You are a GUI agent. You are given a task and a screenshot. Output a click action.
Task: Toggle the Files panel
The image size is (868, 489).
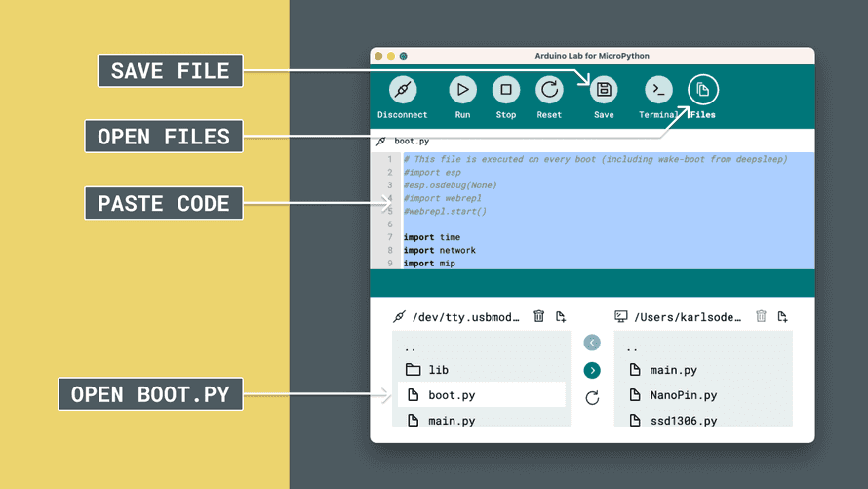(702, 91)
